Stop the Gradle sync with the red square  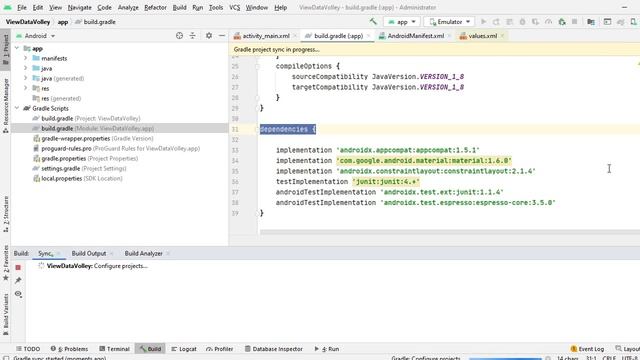(x=18, y=267)
